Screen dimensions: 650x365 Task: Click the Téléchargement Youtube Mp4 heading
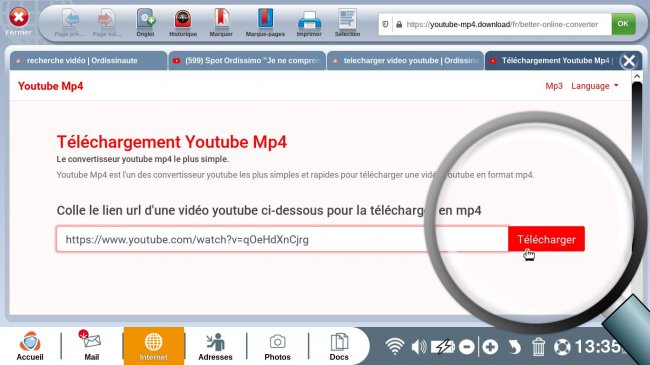point(172,142)
